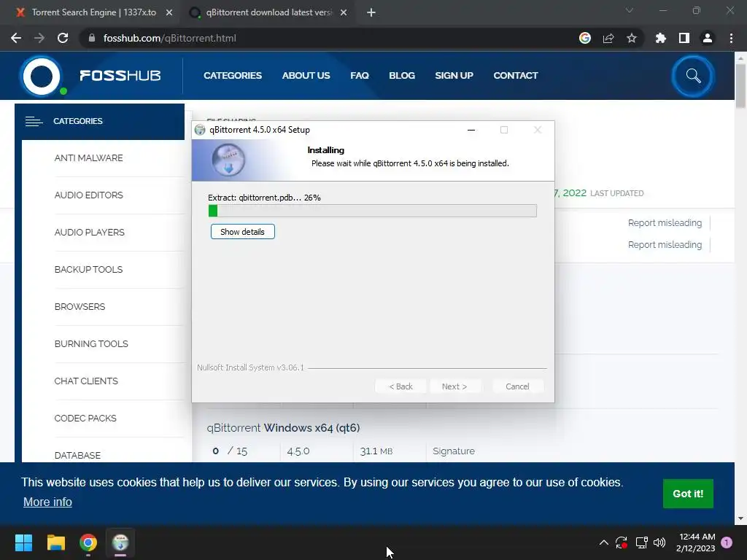Click the Signature link
Viewport: 747px width, 560px height.
point(454,451)
